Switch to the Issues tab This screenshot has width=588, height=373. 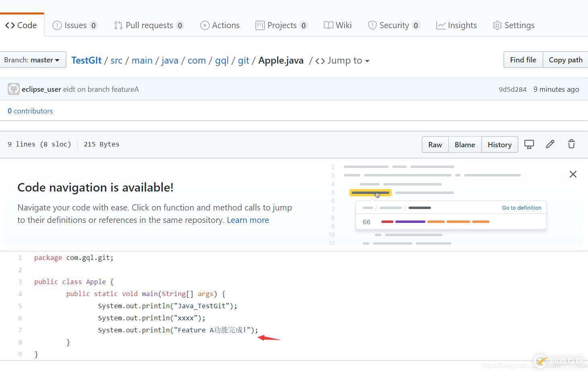[75, 25]
